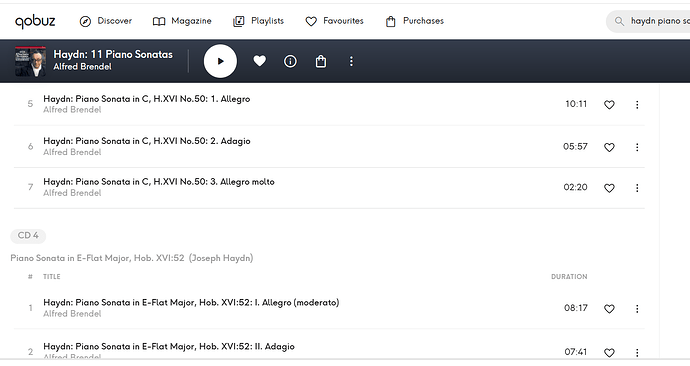Open more options for No.50: 2. Adagio
The width and height of the screenshot is (690, 366).
click(637, 147)
